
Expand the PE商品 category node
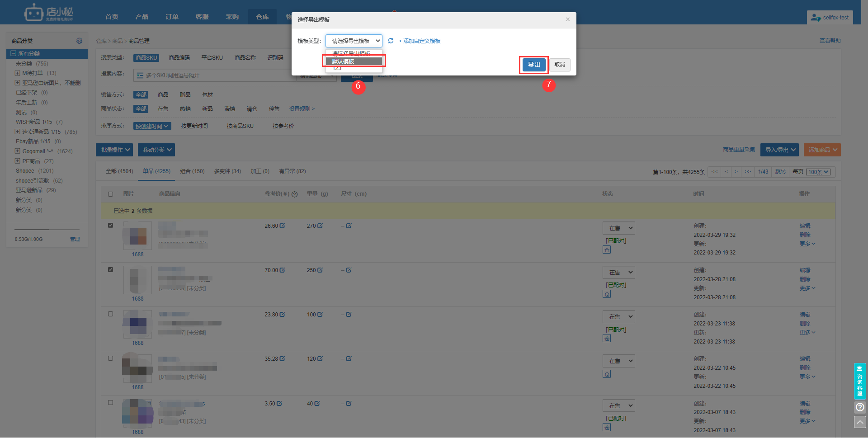(17, 161)
